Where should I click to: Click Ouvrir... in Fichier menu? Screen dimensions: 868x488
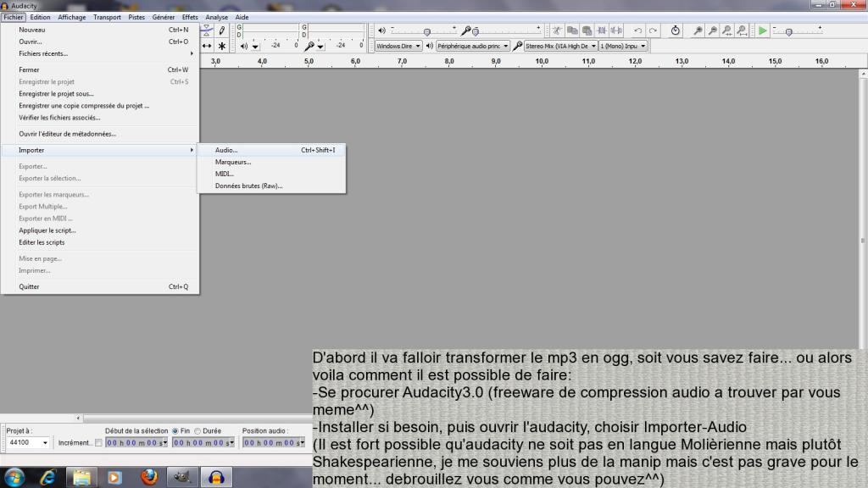(x=100, y=42)
